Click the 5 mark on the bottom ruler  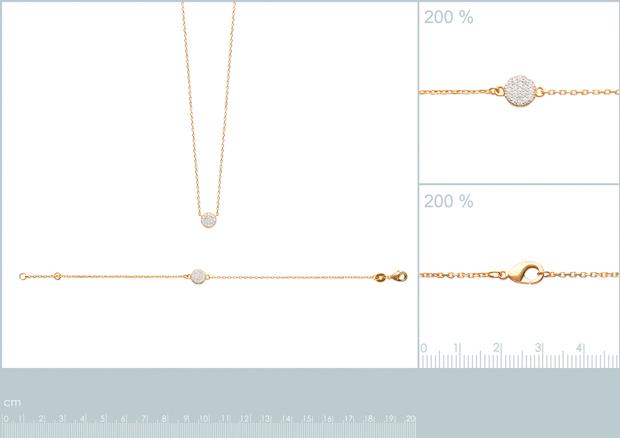coord(102,419)
